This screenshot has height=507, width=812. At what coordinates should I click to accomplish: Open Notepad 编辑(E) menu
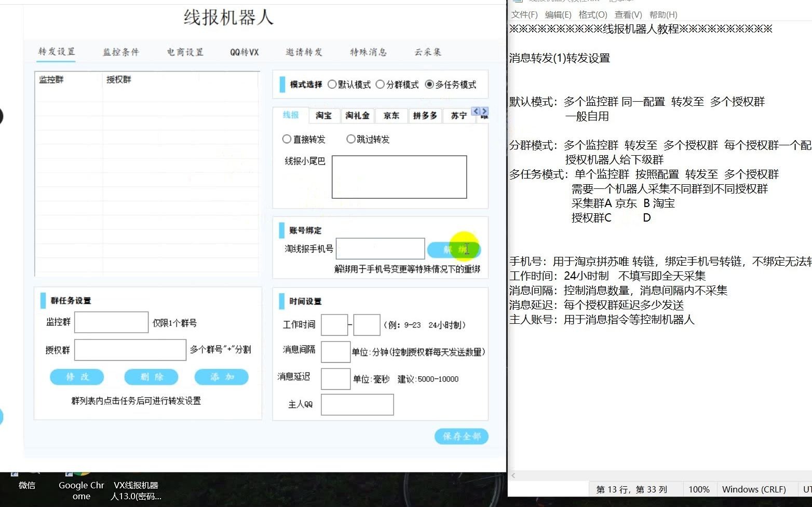pos(558,15)
